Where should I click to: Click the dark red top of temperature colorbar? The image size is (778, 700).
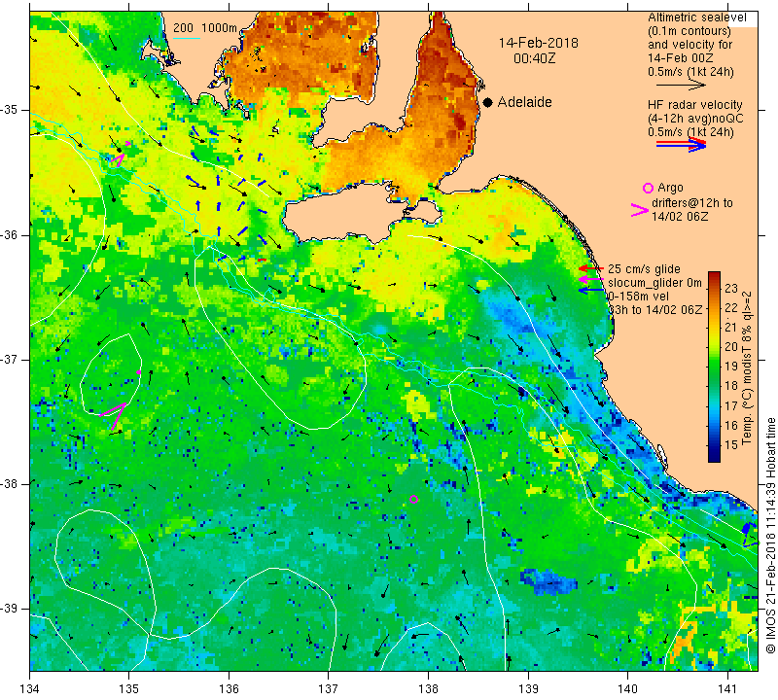714,276
